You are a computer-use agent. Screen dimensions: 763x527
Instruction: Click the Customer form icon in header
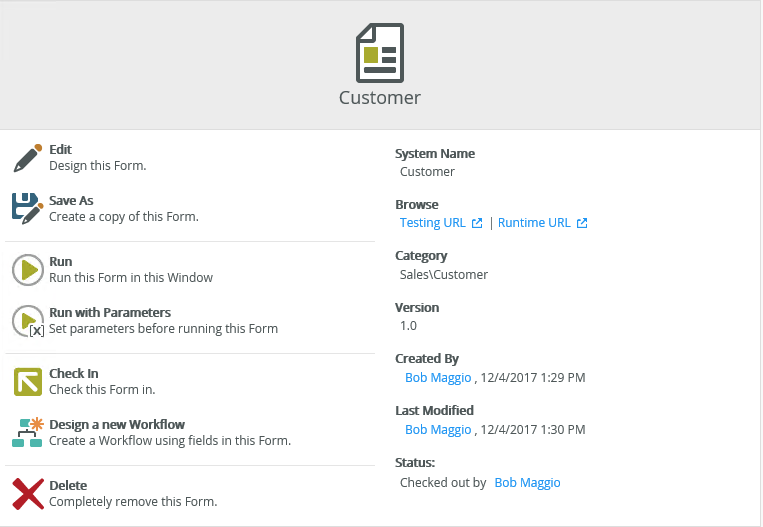[380, 53]
